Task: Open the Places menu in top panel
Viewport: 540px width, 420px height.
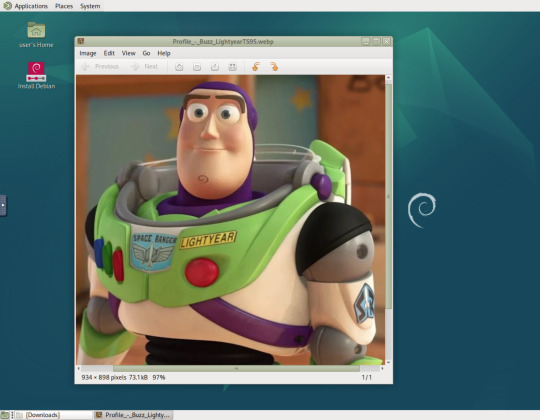Action: pos(64,6)
